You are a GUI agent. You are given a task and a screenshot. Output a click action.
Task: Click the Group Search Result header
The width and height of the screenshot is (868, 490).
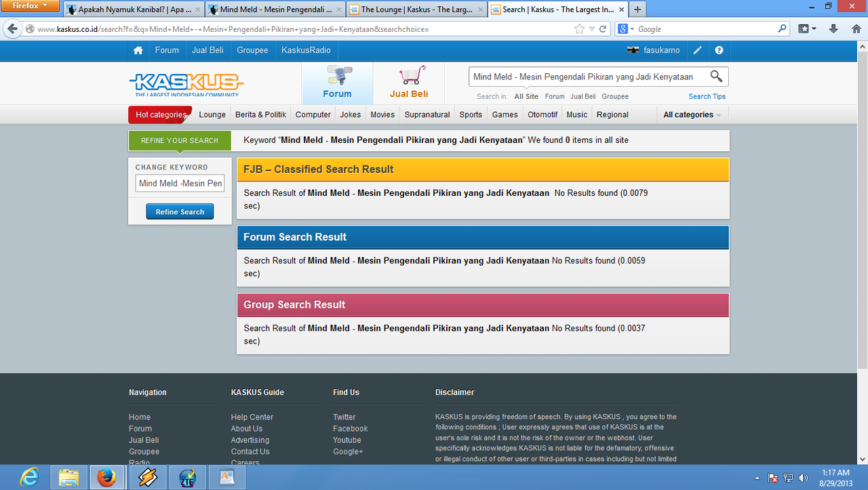pos(483,305)
